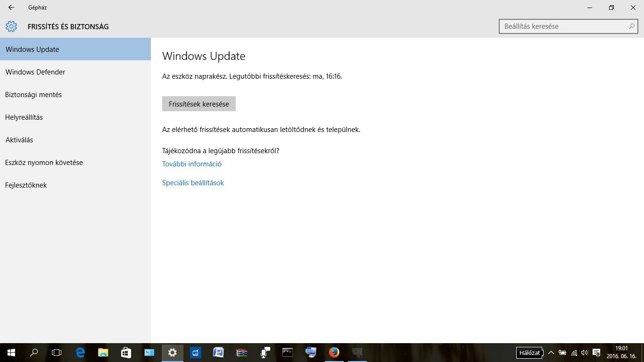
Task: Select Windows Update in the sidebar
Action: point(75,49)
